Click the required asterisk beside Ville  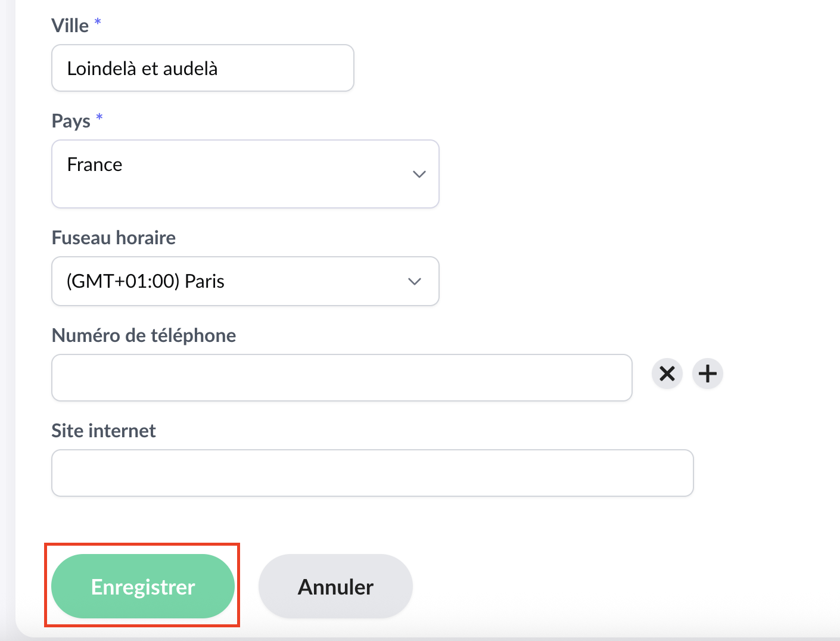coord(98,23)
